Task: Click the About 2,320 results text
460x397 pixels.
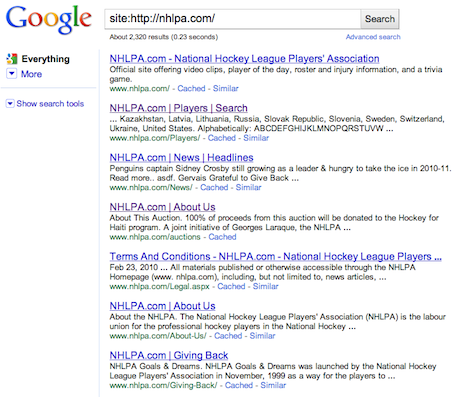Action: point(164,37)
